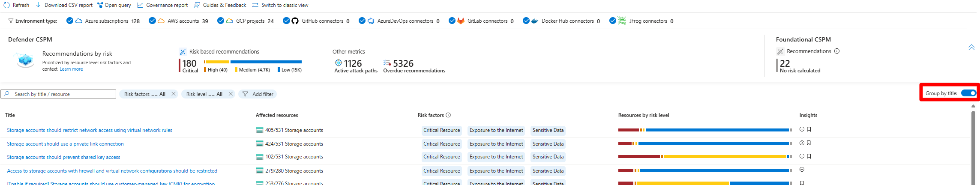
Task: Open the Risk level filter
Action: point(204,94)
